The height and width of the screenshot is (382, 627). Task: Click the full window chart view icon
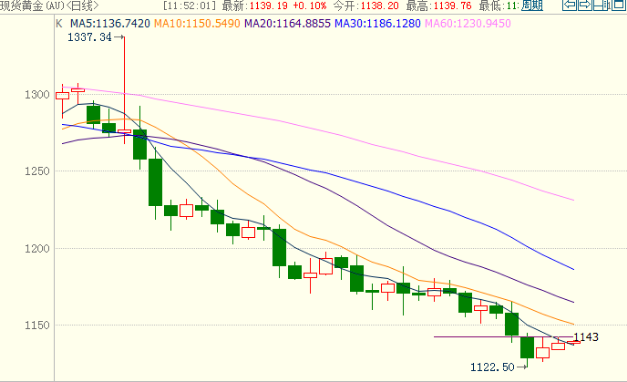point(619,5)
